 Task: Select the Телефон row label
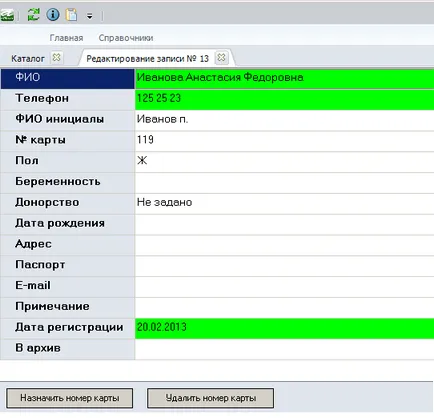tap(67, 99)
